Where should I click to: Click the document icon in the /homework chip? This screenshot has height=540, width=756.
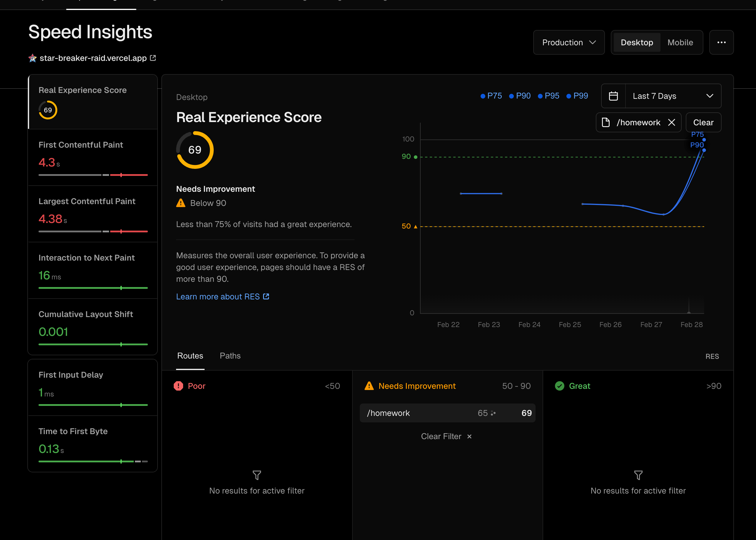pos(606,122)
